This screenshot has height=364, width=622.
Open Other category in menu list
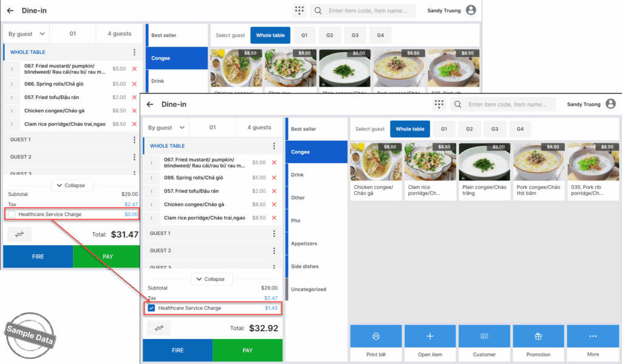click(316, 198)
